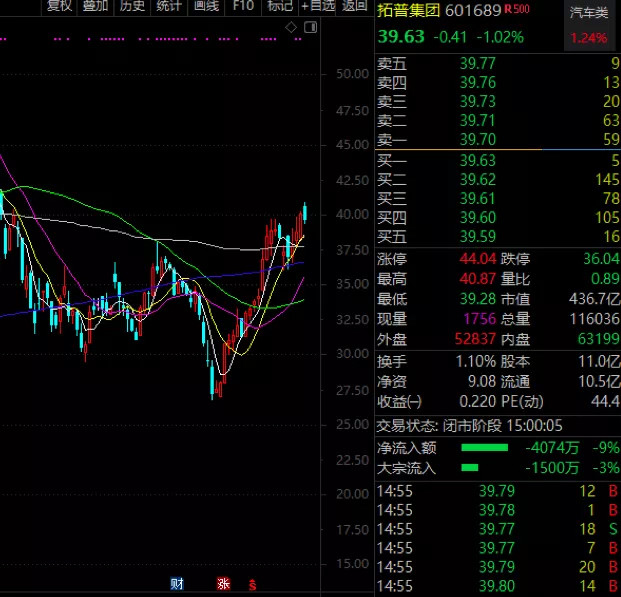
Task: Select 14:55 trade at 39.78
Action: click(497, 510)
